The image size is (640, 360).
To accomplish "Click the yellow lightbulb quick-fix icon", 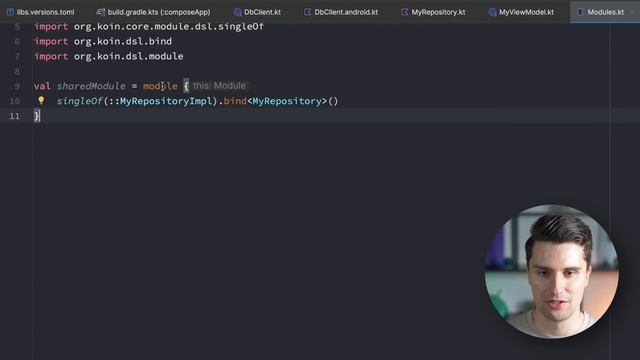I will tap(41, 100).
